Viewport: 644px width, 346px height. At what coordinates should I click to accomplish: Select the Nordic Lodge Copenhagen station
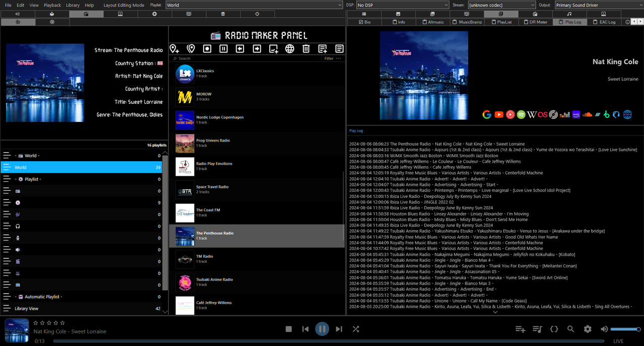point(257,120)
